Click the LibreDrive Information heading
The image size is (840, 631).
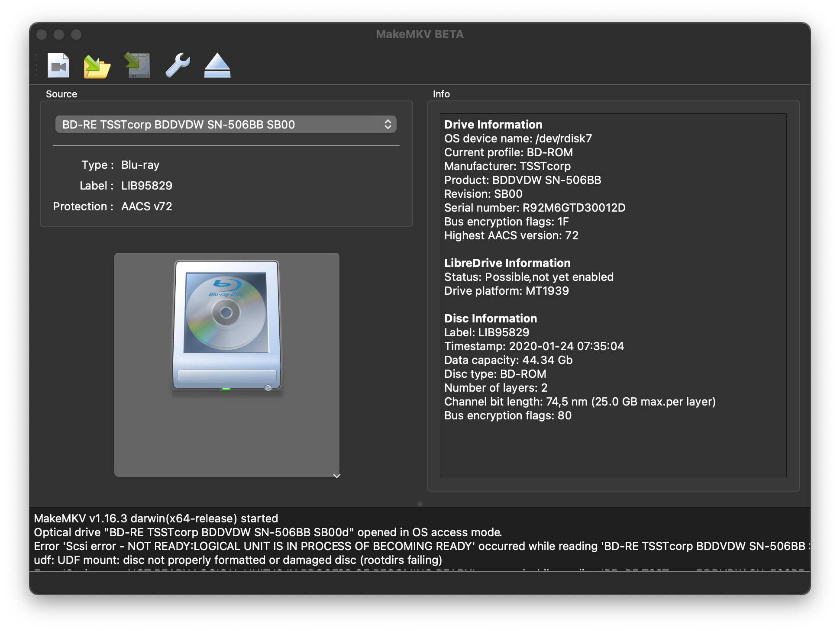(x=507, y=263)
